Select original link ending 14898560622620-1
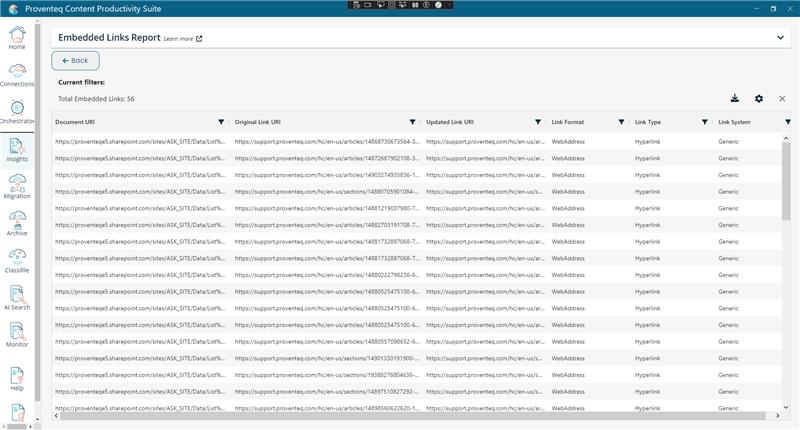The width and height of the screenshot is (800, 430). 327,409
